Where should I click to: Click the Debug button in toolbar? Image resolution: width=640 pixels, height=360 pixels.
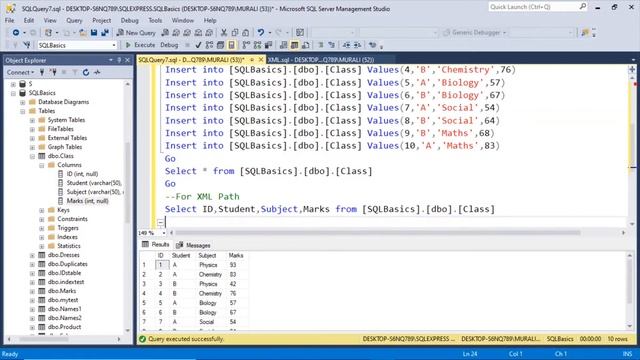coord(169,45)
